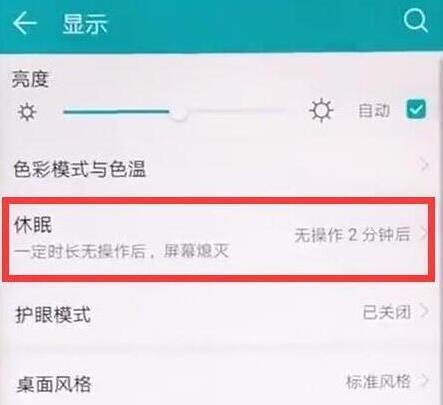Click the large bright sun brightness icon
Viewport: 443px width, 405px height.
[321, 111]
